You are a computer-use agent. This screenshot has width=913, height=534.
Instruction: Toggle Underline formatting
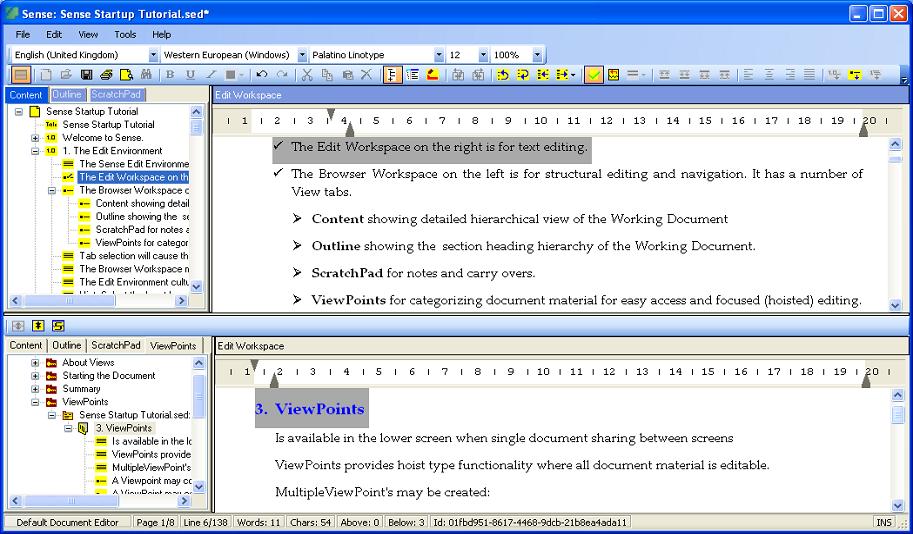[190, 75]
